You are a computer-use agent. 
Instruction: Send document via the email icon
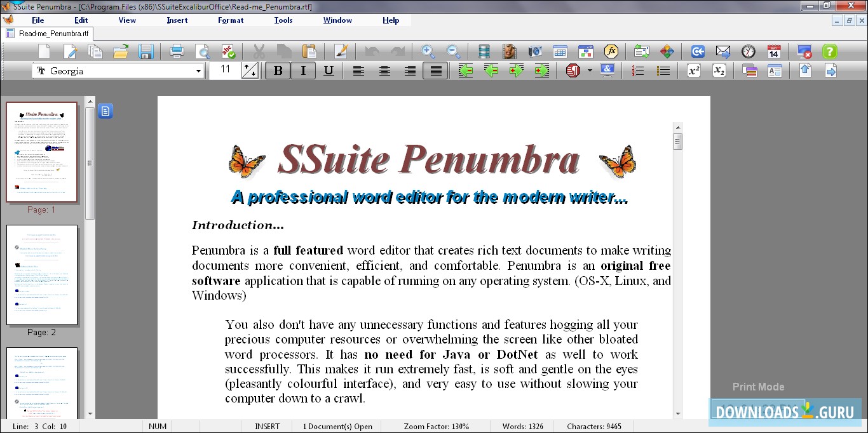coord(724,51)
